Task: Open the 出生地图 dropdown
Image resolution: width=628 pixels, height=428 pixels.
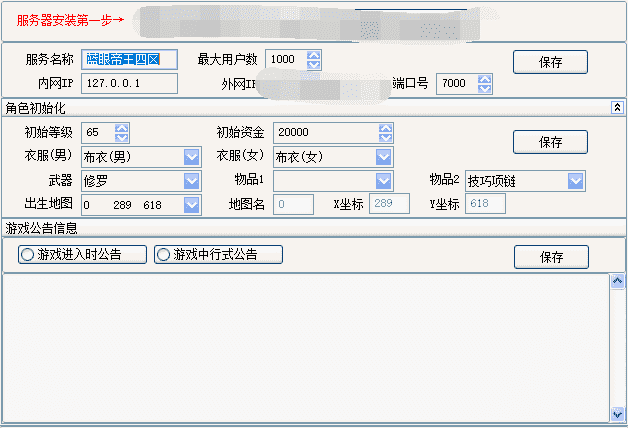Action: tap(191, 205)
